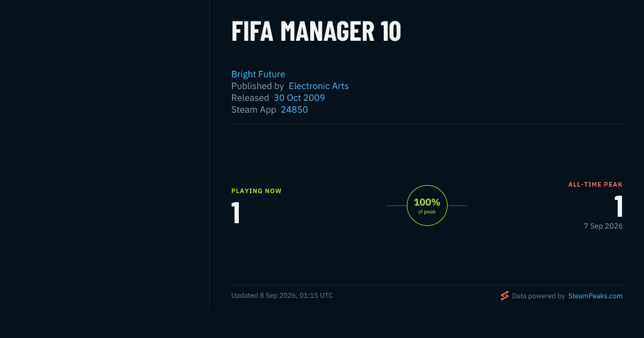644x338 pixels.
Task: Click the SteamPeaks logo icon
Action: click(504, 296)
